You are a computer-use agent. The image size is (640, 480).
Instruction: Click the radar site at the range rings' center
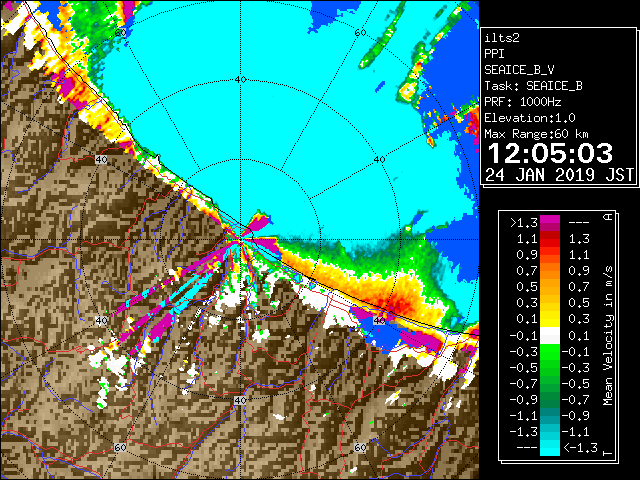(x=240, y=240)
